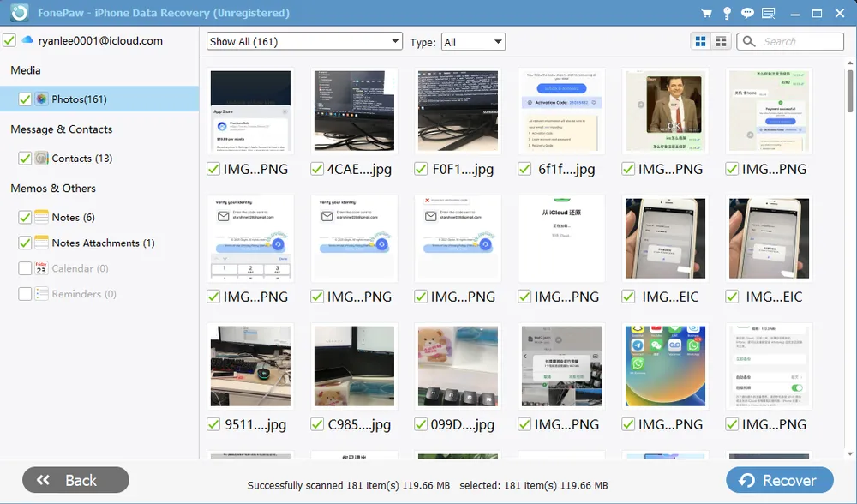Uncheck the Photos(161) checkbox
The height and width of the screenshot is (504, 857).
[x=25, y=99]
